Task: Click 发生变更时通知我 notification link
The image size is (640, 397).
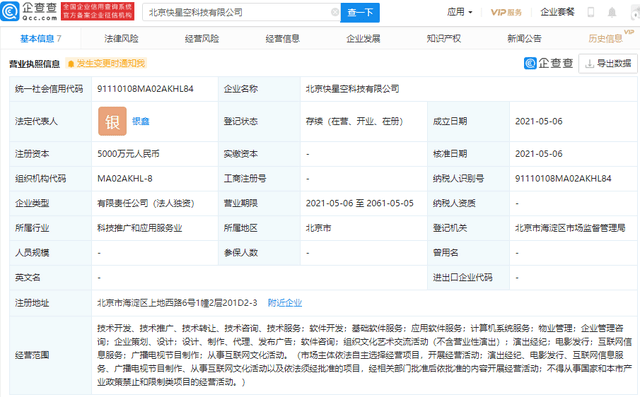Action: 111,64
